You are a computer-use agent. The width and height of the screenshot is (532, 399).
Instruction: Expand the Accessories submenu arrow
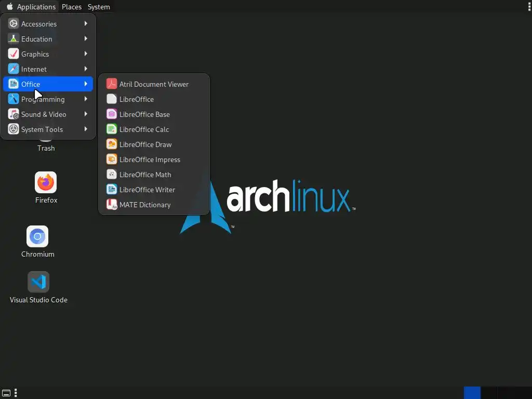coord(86,23)
